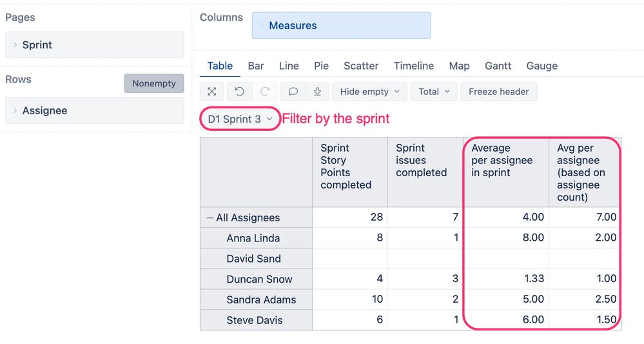Image resolution: width=644 pixels, height=344 pixels.
Task: Toggle Freeze header option
Action: point(498,92)
